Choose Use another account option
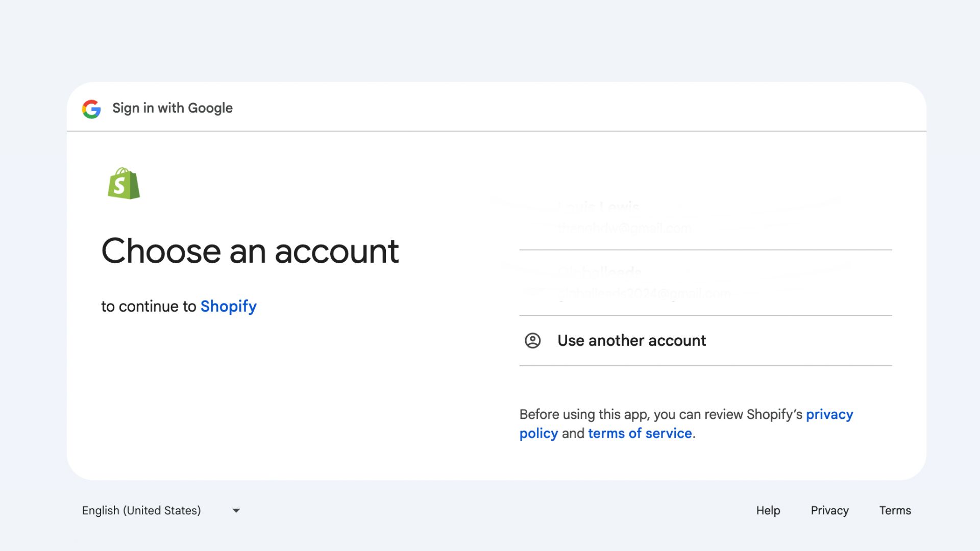The width and height of the screenshot is (980, 551). click(x=705, y=341)
